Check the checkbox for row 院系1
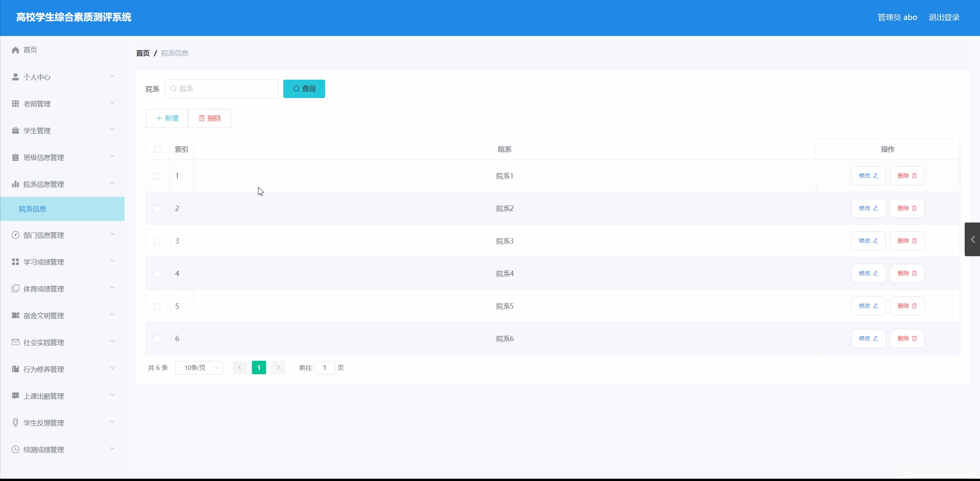 tap(157, 176)
